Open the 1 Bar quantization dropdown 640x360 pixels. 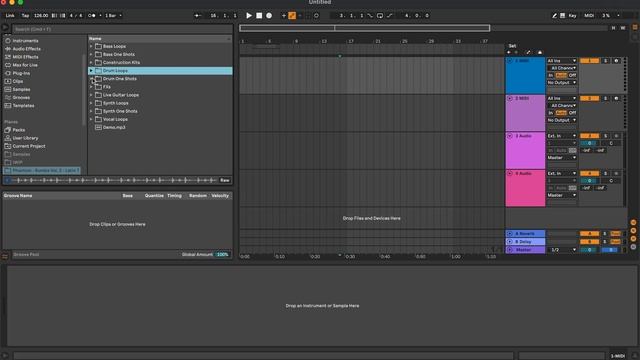click(x=113, y=16)
